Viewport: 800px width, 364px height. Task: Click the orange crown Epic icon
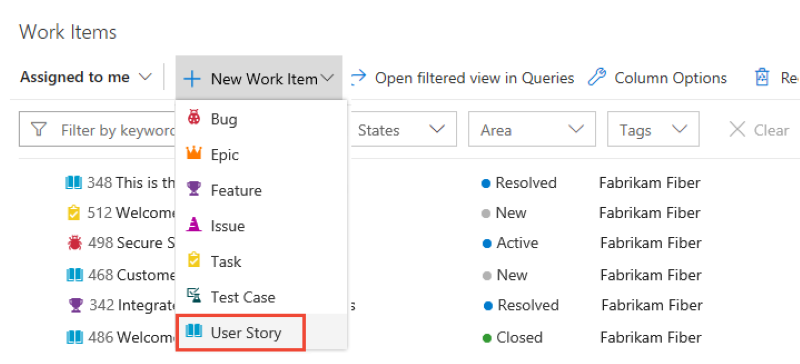194,153
